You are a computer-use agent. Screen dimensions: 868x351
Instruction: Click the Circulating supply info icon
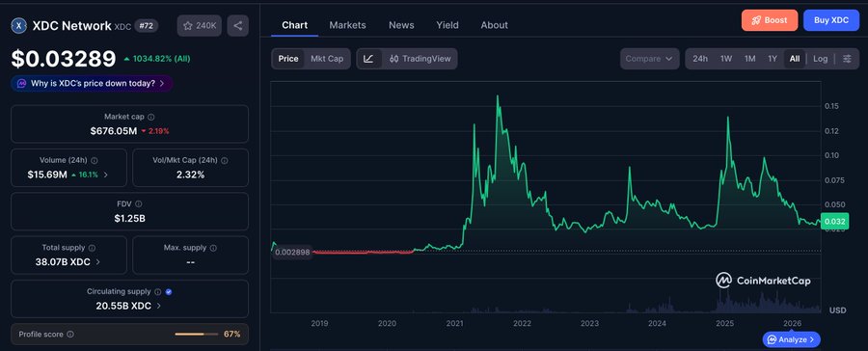pyautogui.click(x=158, y=292)
